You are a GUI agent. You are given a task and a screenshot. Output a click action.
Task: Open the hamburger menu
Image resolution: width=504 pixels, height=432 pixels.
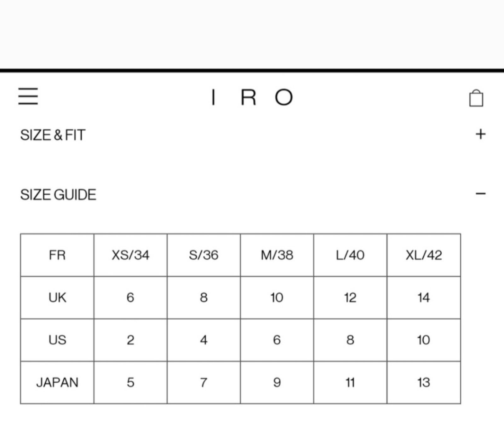click(28, 96)
